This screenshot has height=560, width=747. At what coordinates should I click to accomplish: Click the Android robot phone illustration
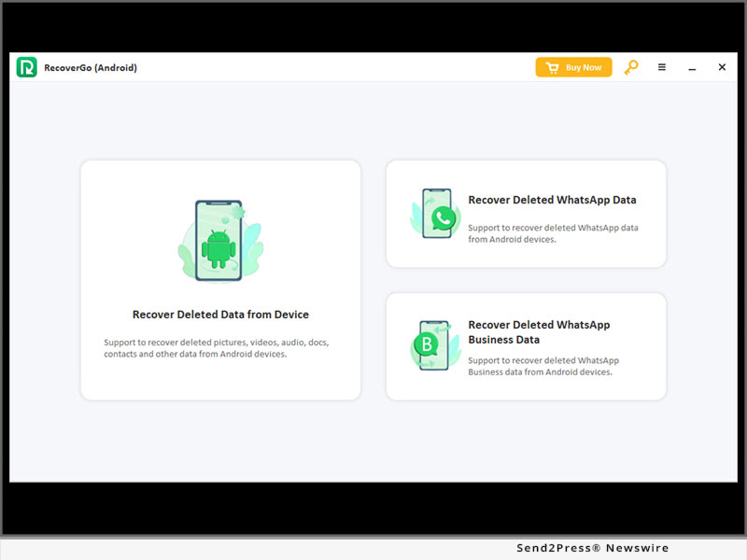220,240
